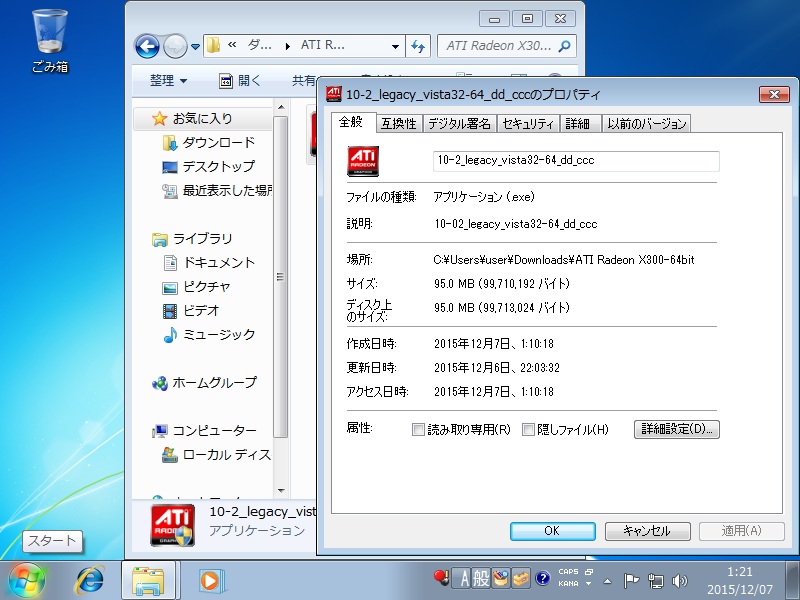Screen dimensions: 800x600
Task: Open ミュージック library
Action: coord(209,334)
